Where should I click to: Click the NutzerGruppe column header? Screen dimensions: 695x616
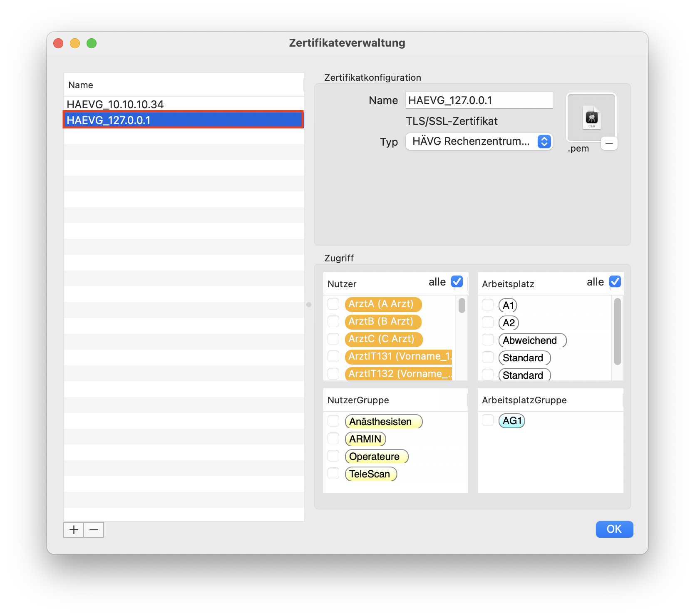pyautogui.click(x=395, y=400)
